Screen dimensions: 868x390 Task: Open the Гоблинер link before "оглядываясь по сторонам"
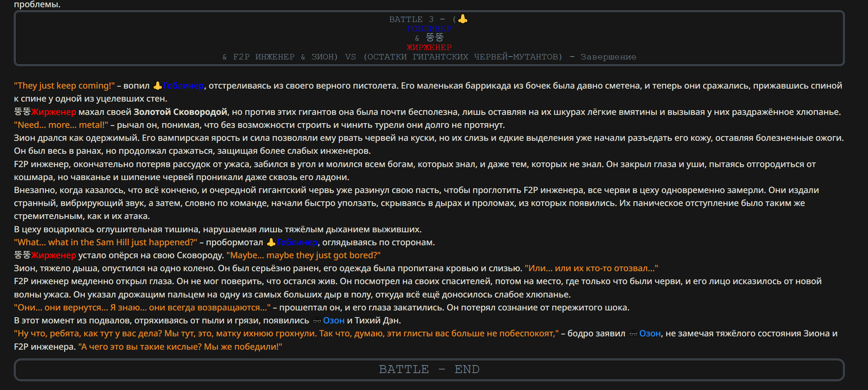point(297,242)
